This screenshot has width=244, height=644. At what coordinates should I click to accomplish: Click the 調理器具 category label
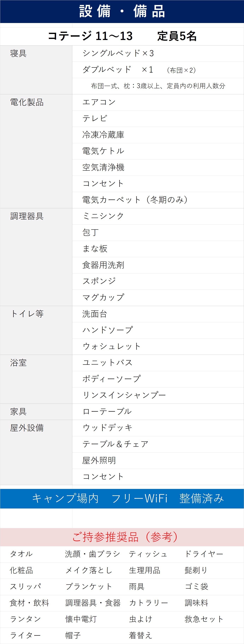[27, 216]
